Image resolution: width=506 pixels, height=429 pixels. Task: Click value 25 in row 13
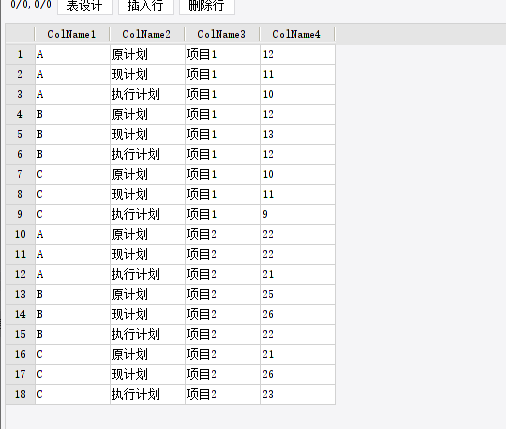(x=298, y=294)
